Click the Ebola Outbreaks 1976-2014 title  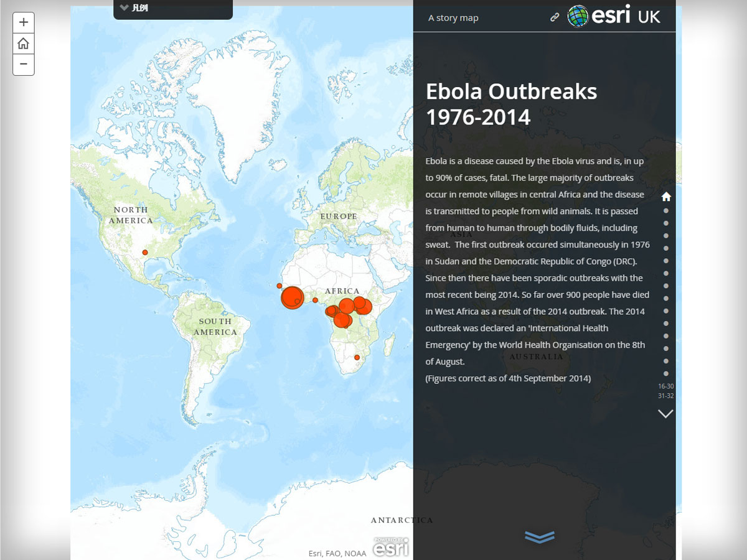click(x=511, y=104)
